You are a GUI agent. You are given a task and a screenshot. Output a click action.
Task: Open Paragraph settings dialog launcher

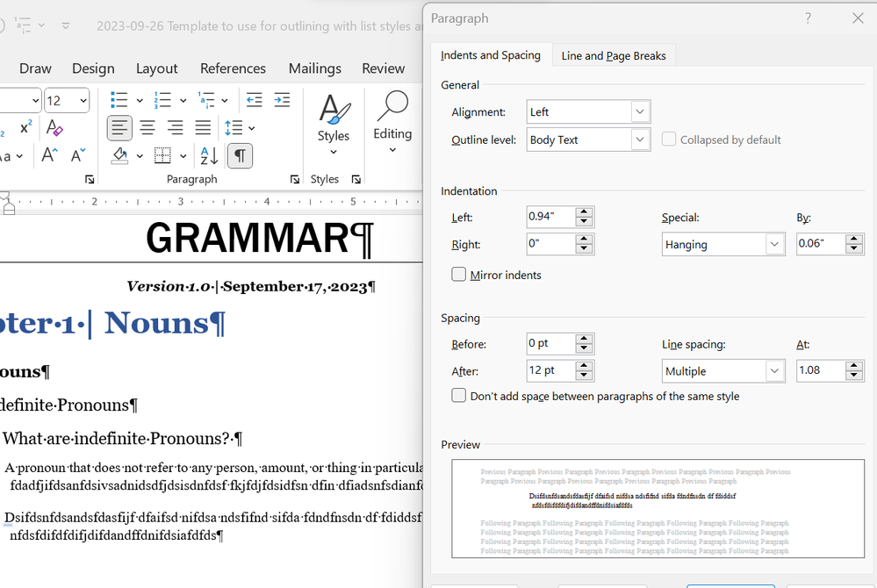click(x=295, y=179)
